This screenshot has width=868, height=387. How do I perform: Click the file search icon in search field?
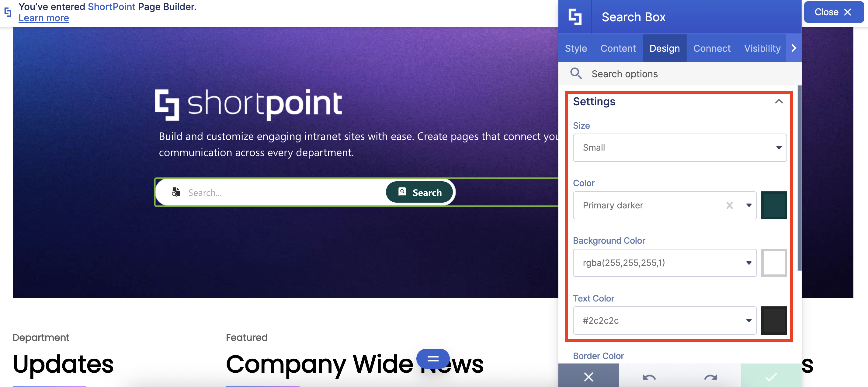click(x=175, y=192)
